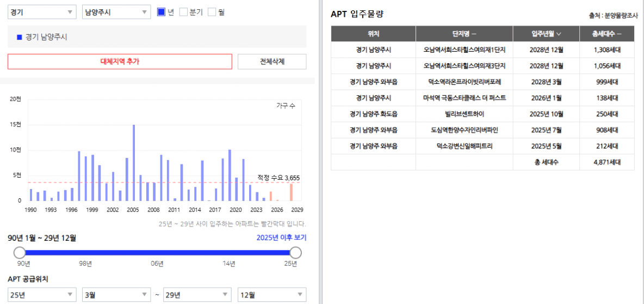Click the 전체삭제 button
Screen dimensions: 644x304
(272, 62)
